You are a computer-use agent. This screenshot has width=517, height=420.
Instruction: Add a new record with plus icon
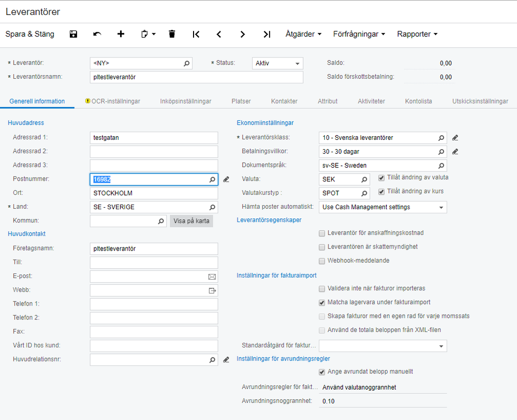point(121,34)
